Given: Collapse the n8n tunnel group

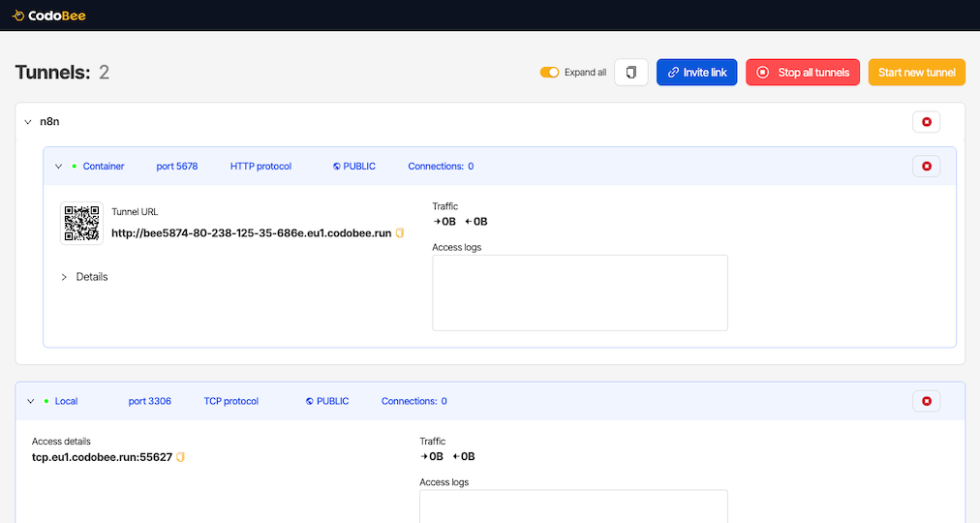Looking at the screenshot, I should [28, 122].
